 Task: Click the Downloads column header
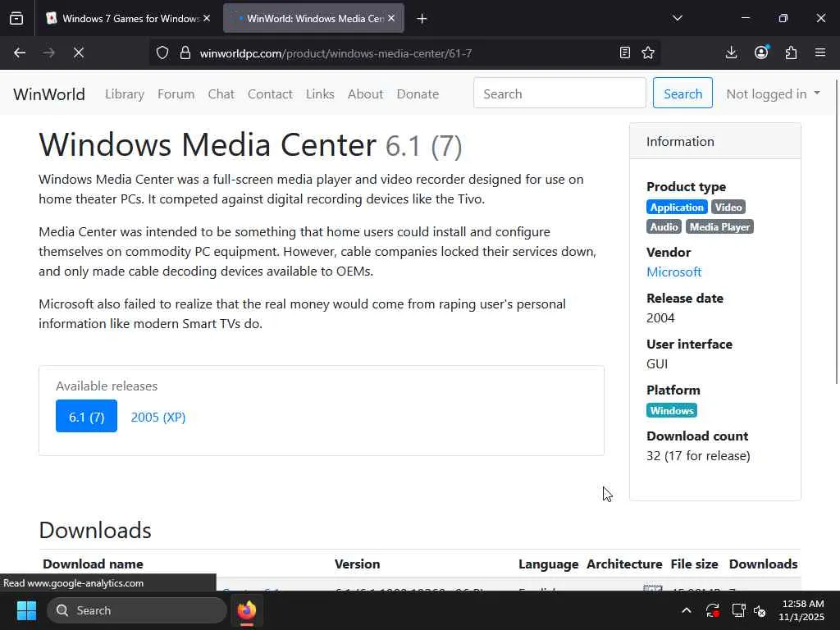764,564
